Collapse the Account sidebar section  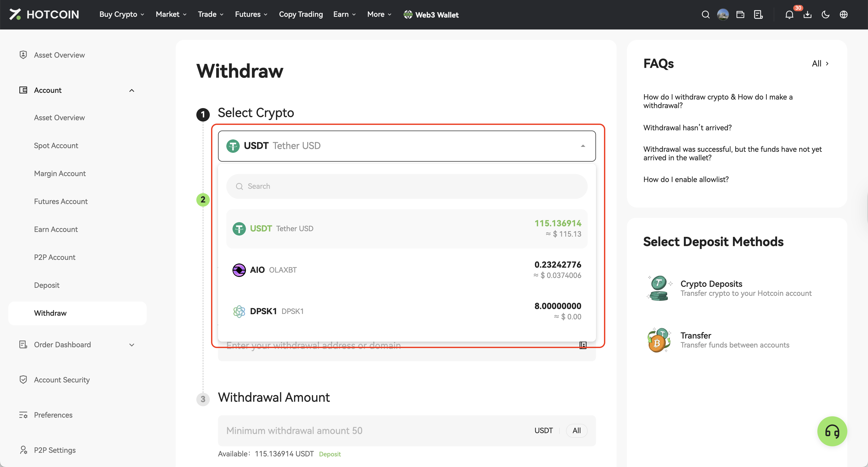pos(132,90)
